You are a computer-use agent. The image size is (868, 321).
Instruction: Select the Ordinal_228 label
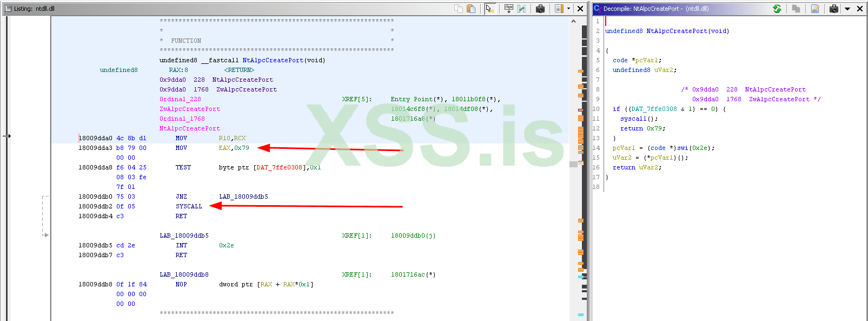(x=180, y=99)
